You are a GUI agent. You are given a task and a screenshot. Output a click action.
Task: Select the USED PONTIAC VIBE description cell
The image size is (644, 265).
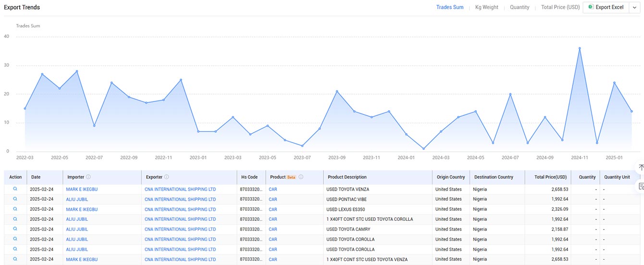[x=347, y=199]
